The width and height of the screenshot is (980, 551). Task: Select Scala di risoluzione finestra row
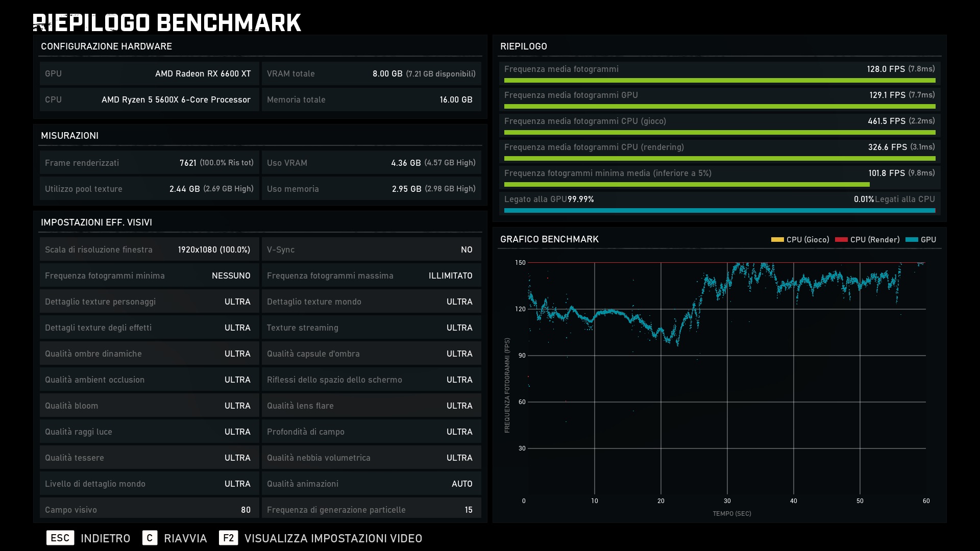tap(150, 249)
